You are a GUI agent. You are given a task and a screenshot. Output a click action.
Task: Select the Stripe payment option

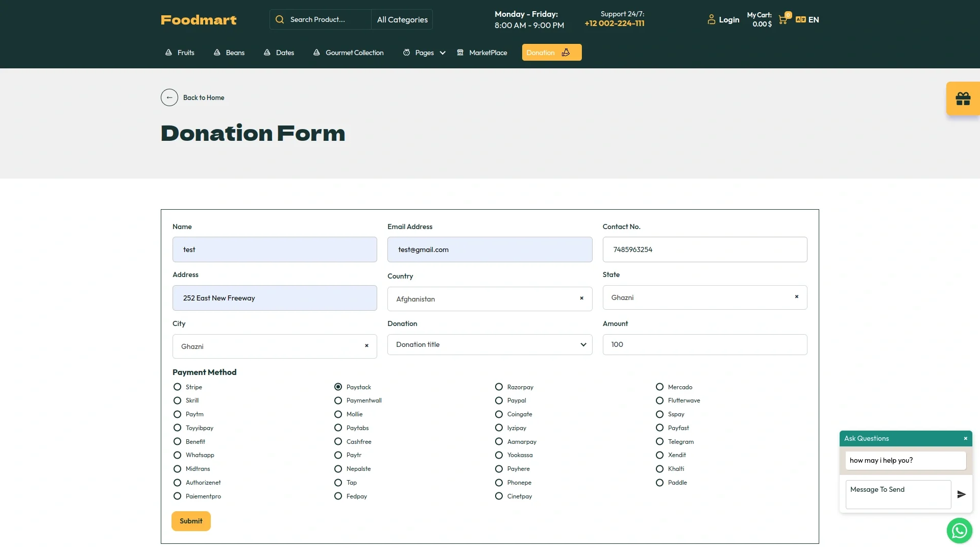click(178, 387)
